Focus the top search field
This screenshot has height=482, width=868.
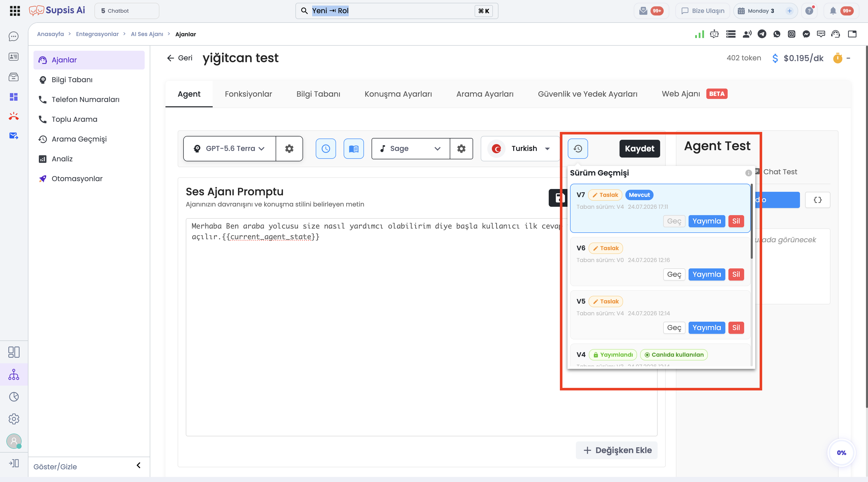pos(397,11)
